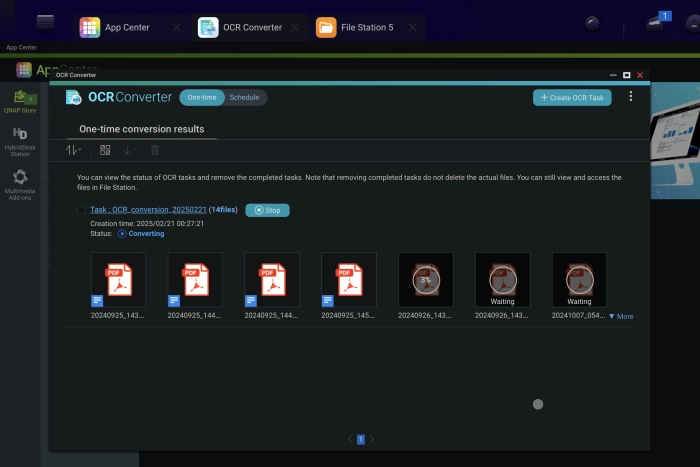Expand More files in the task

coord(621,316)
